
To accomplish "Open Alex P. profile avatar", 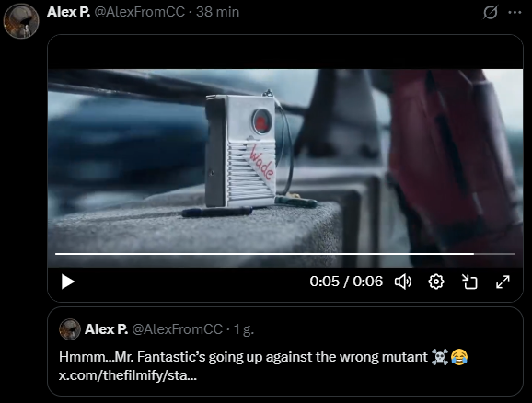I will tap(21, 20).
